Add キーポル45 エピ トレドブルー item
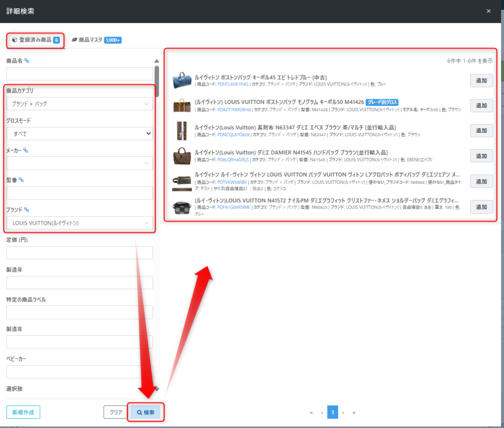Screen dimensions: 504x428 481,80
